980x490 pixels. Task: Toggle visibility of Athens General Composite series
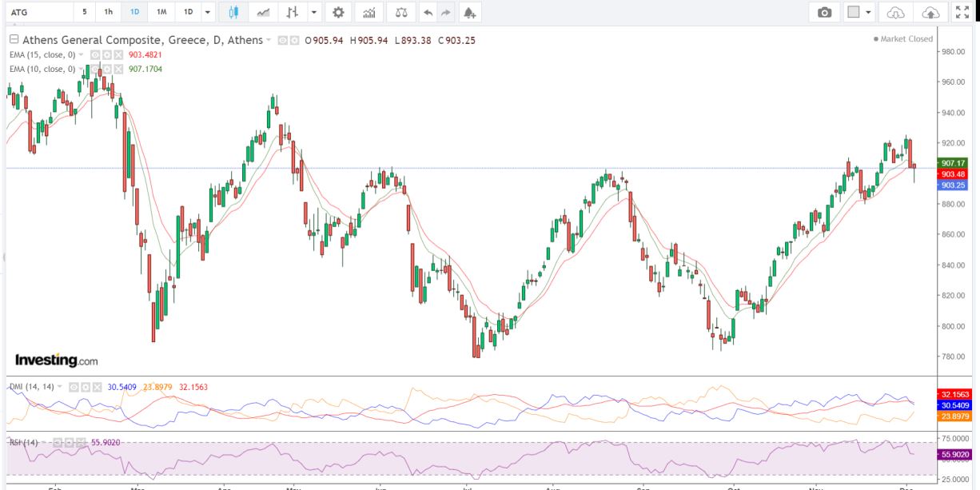[x=282, y=40]
